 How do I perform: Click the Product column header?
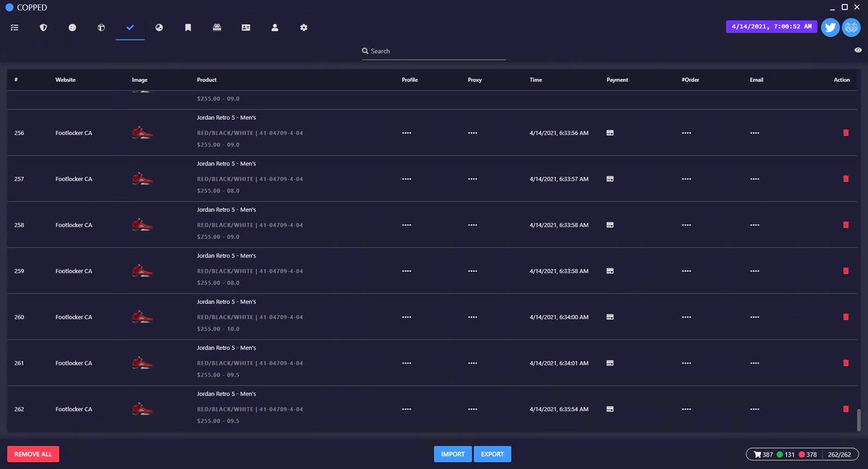207,79
